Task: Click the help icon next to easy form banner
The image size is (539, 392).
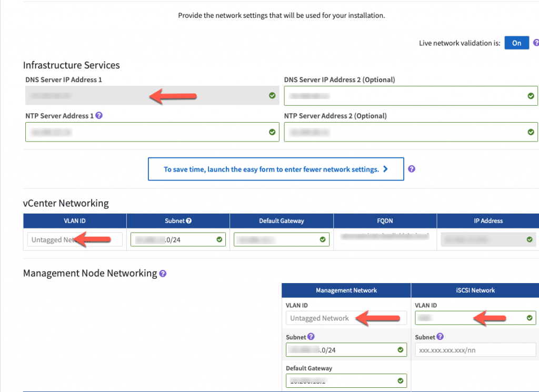Action: pos(412,169)
